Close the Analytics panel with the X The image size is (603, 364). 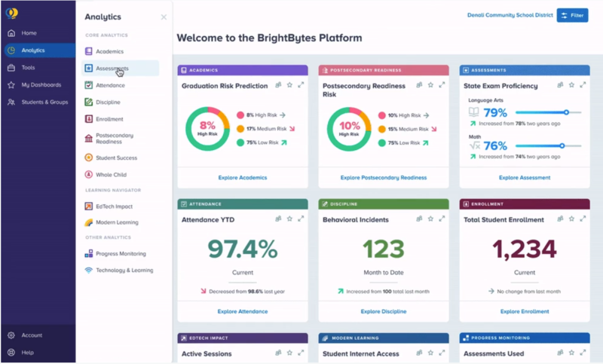pyautogui.click(x=164, y=17)
